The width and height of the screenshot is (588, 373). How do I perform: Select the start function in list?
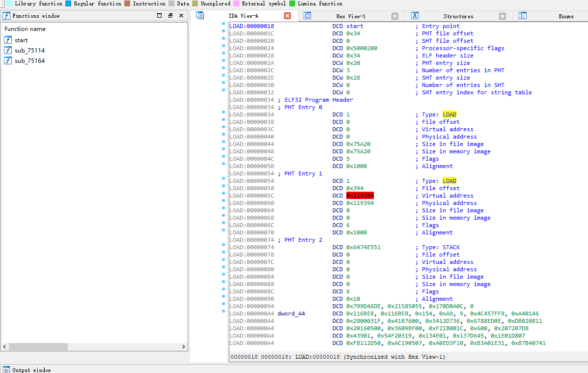pos(21,40)
